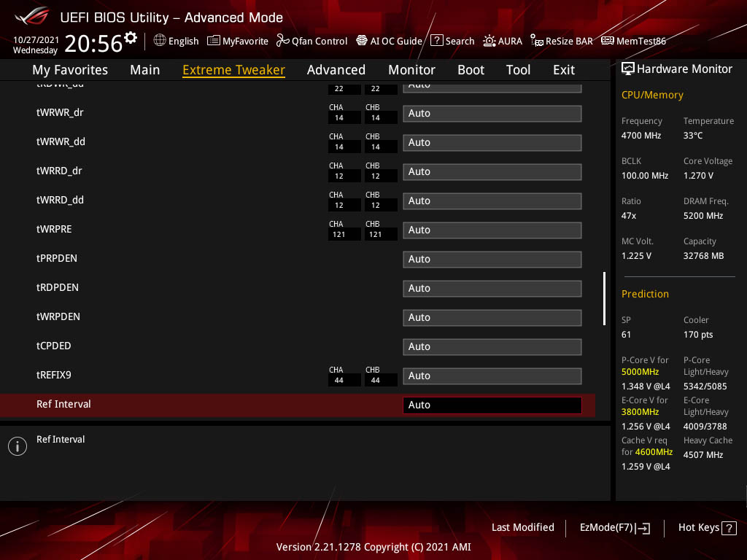This screenshot has width=747, height=560.
Task: Click the tWRPRE CHA value 121
Action: 338,234
